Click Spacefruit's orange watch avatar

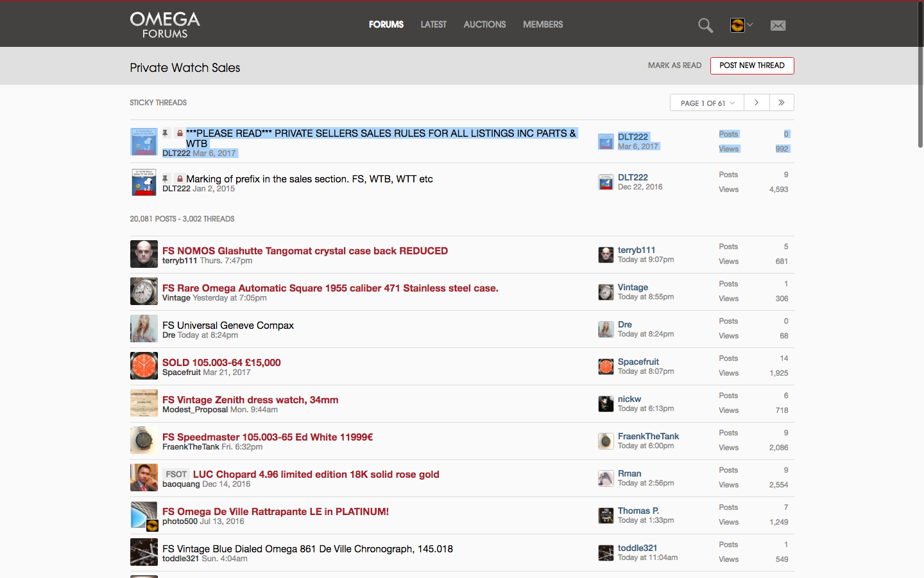(x=144, y=366)
